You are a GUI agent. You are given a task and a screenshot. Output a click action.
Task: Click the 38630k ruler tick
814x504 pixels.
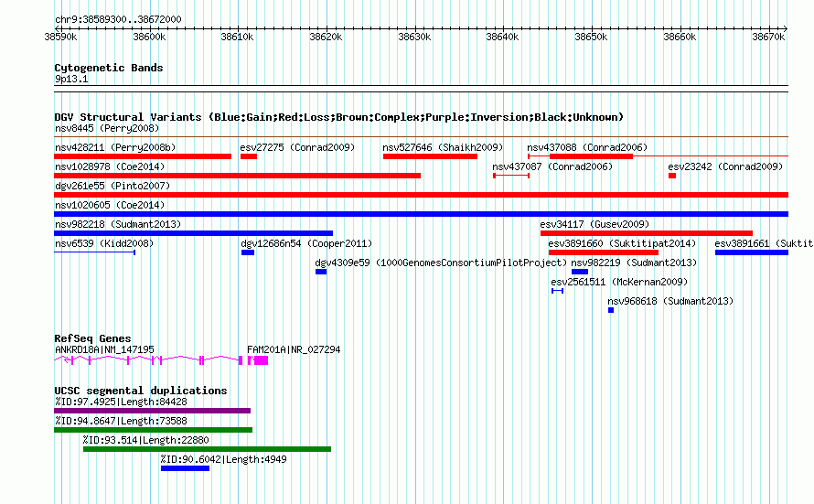[415, 37]
